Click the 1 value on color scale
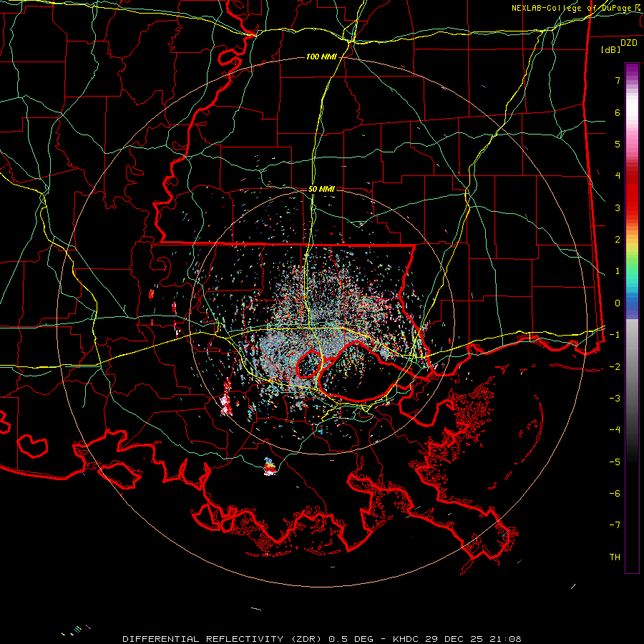 [x=618, y=271]
